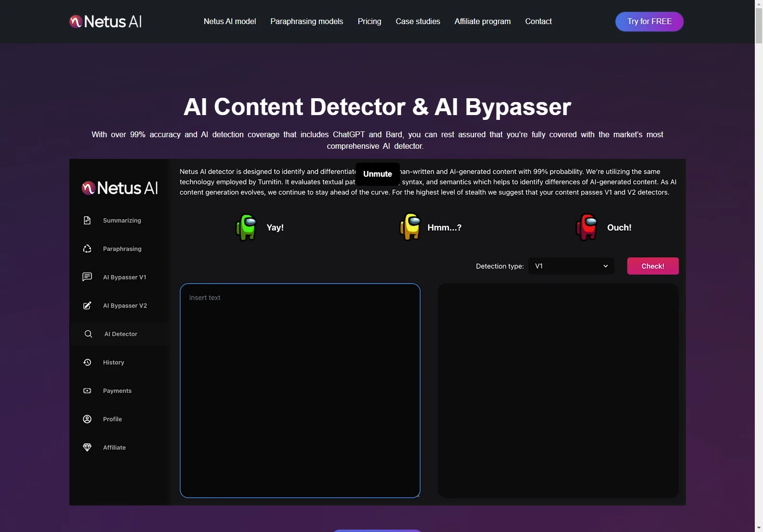Click the "Ouch!" label
This screenshot has width=763, height=532.
click(619, 228)
